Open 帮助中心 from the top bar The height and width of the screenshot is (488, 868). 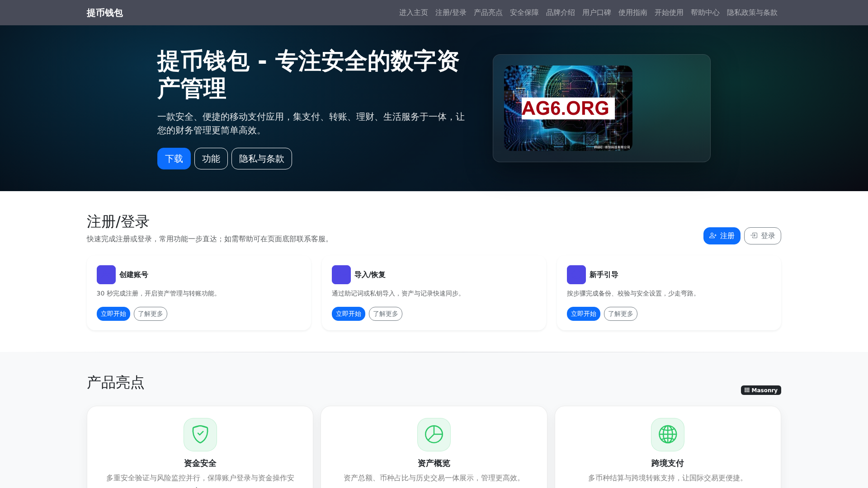[705, 13]
